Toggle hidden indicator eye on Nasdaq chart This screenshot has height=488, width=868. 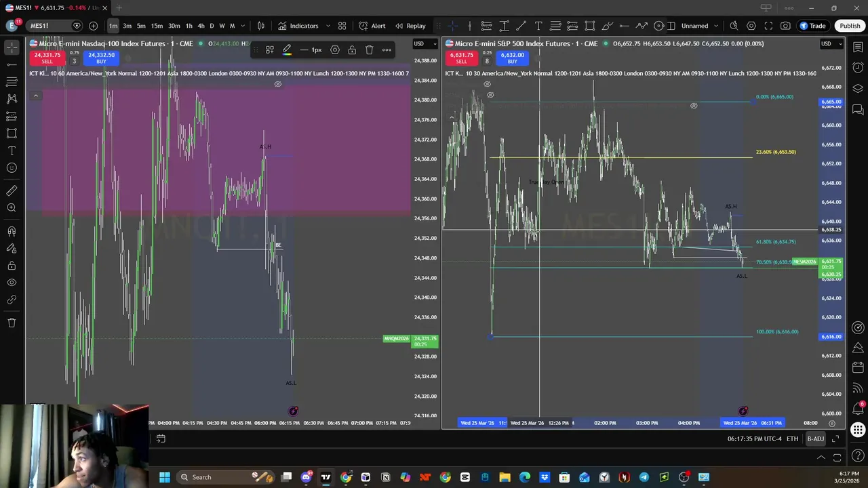tap(277, 84)
